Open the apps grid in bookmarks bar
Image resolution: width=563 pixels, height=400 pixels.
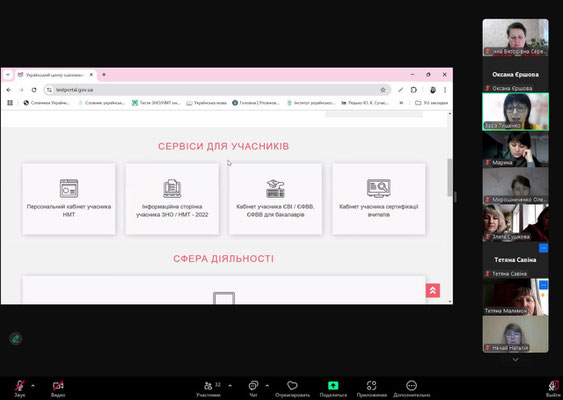click(10, 103)
